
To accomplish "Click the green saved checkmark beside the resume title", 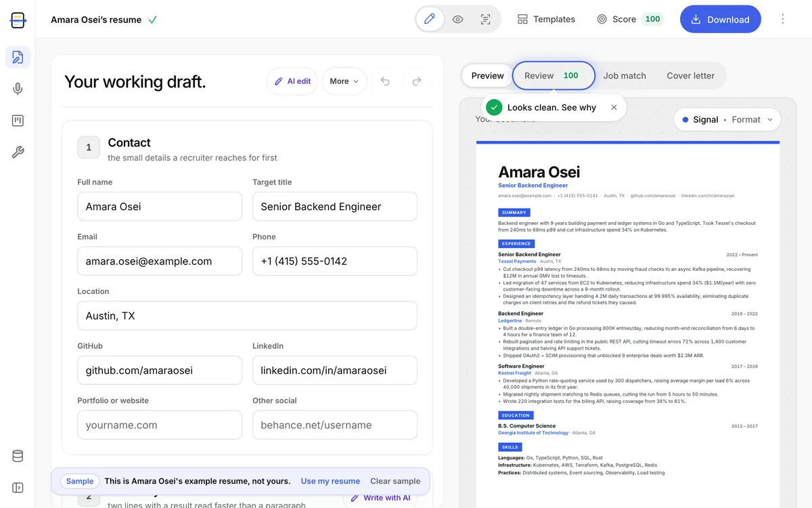I will (152, 20).
